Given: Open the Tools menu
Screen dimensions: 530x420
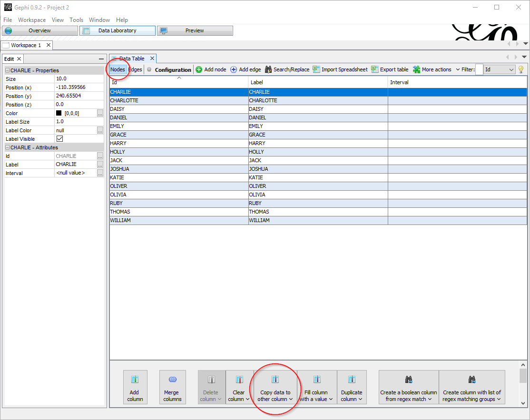Looking at the screenshot, I should (77, 20).
